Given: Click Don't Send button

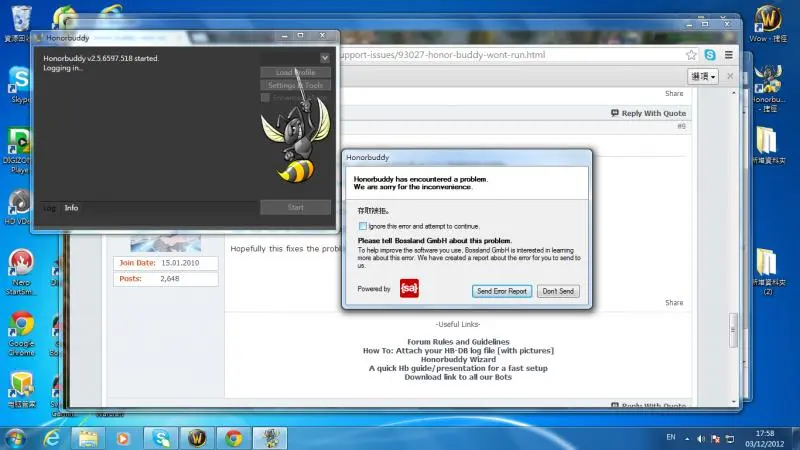Looking at the screenshot, I should click(x=558, y=291).
